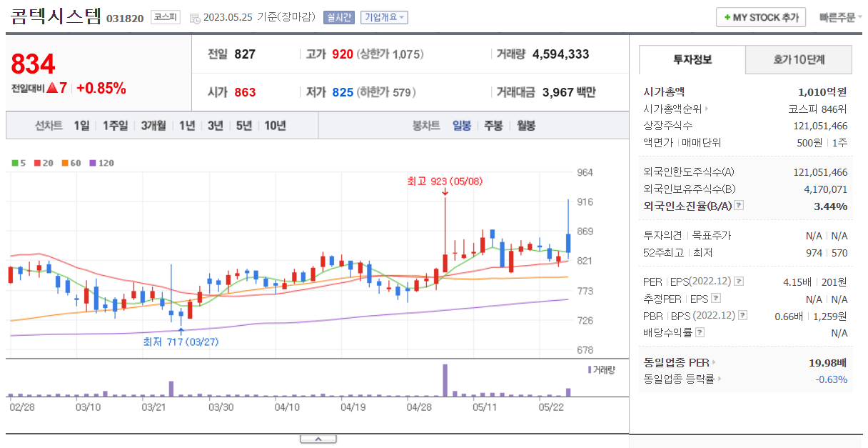Click the 전일 value 827

tap(245, 54)
